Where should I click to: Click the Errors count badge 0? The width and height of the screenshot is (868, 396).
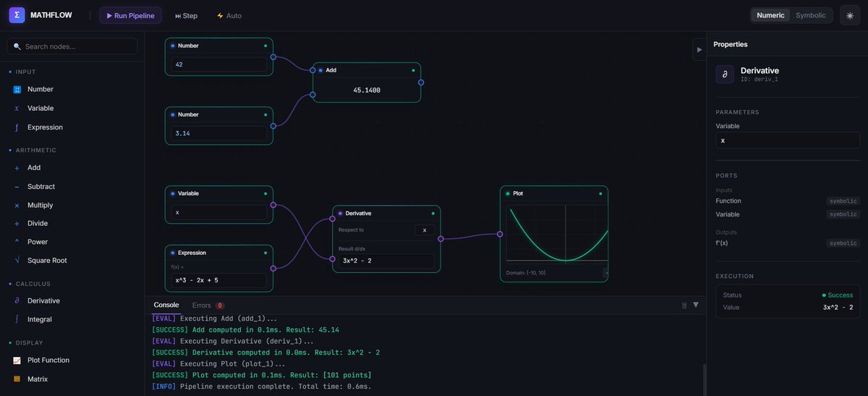tap(220, 306)
